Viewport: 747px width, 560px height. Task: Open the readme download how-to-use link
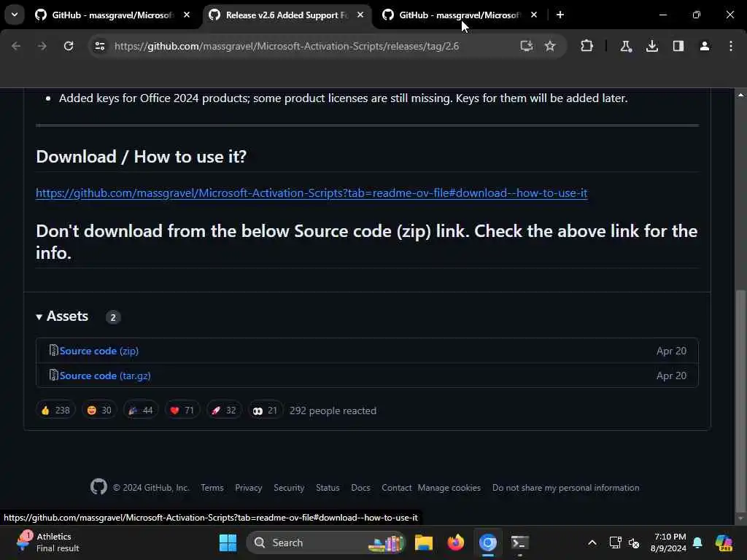click(311, 192)
